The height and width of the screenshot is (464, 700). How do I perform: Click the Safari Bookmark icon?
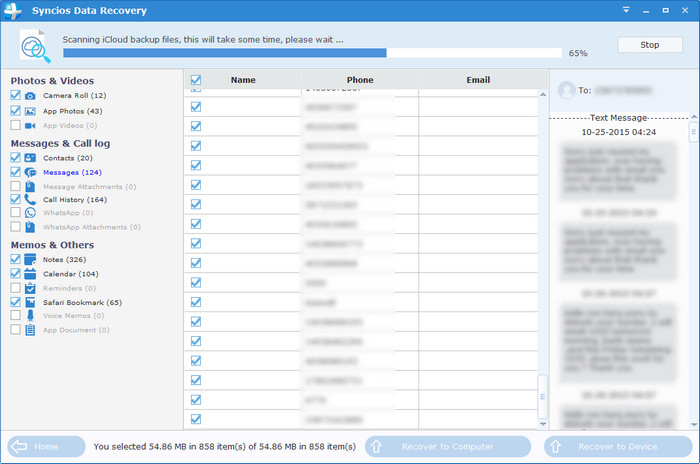30,302
